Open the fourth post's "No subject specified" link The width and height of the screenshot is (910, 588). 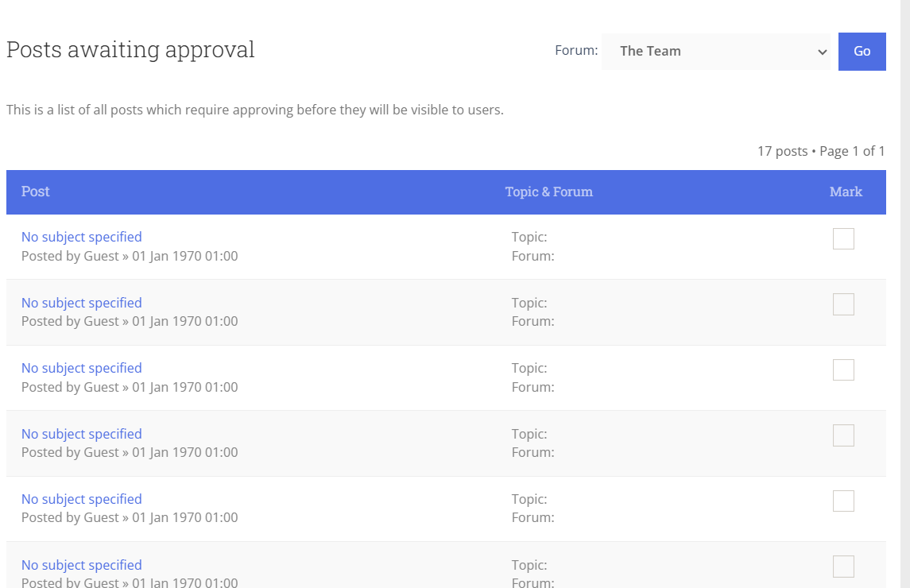pos(82,434)
